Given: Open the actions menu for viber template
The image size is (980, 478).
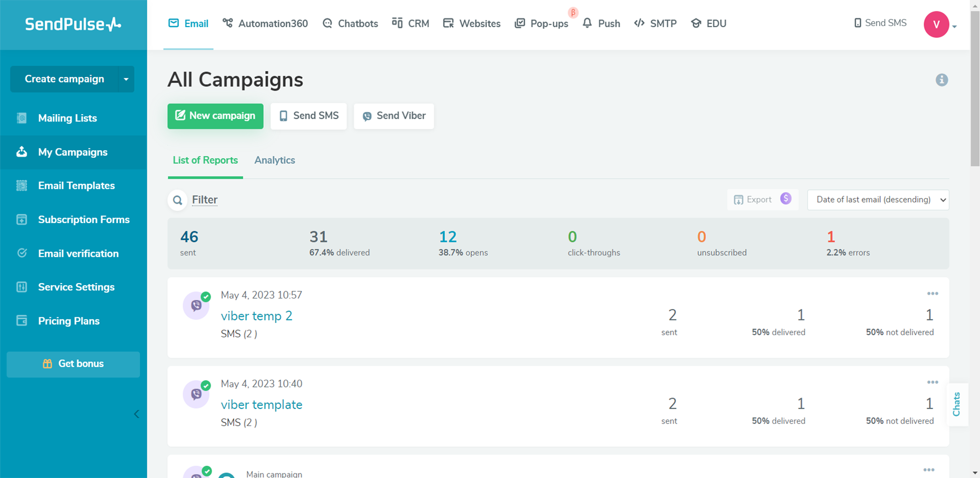Looking at the screenshot, I should [932, 382].
